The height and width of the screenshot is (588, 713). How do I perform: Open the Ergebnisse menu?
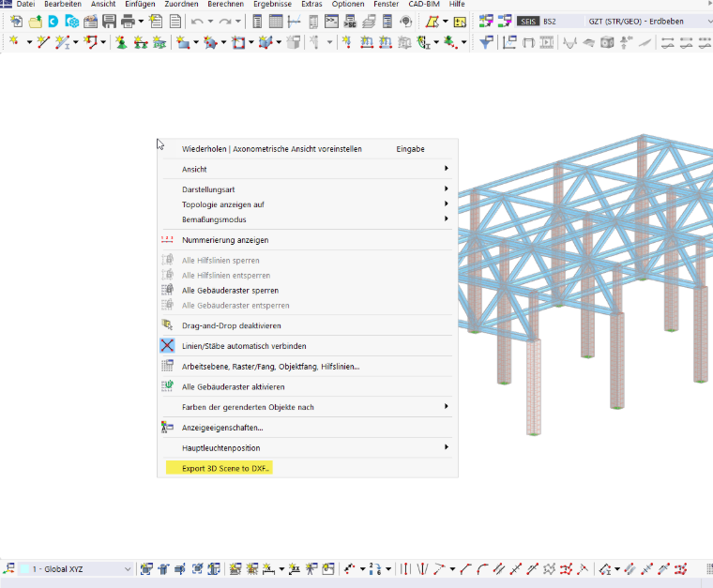tap(272, 4)
